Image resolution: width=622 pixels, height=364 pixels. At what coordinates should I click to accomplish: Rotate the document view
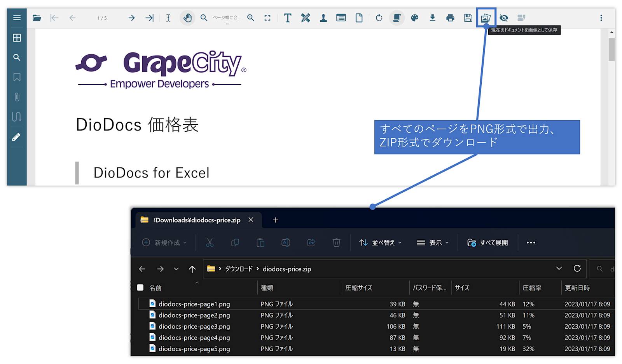(379, 18)
